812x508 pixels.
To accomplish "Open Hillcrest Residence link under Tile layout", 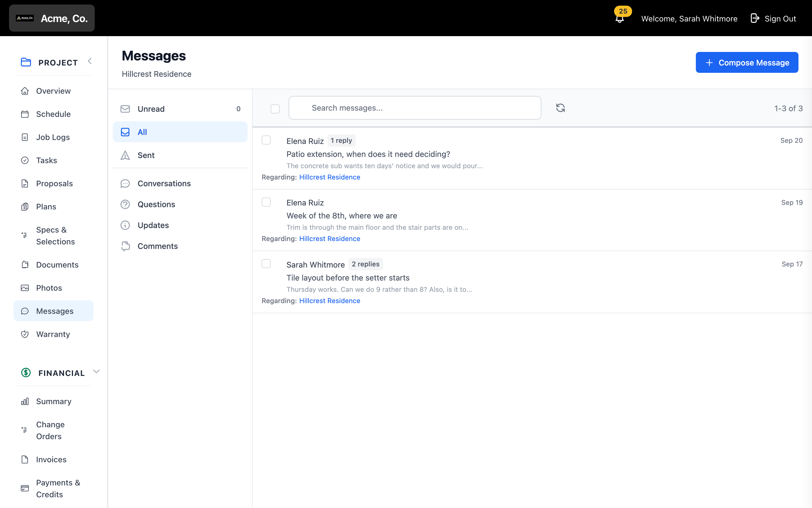I will [x=330, y=301].
